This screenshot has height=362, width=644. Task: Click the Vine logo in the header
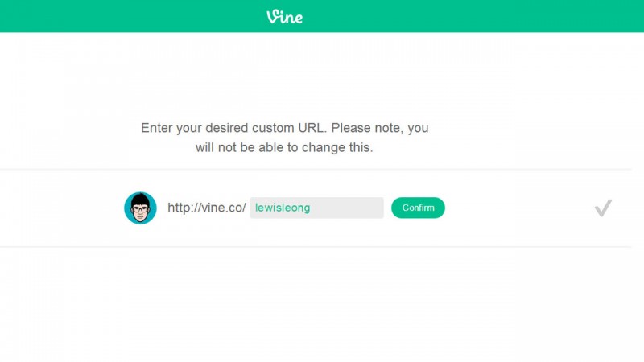[285, 16]
